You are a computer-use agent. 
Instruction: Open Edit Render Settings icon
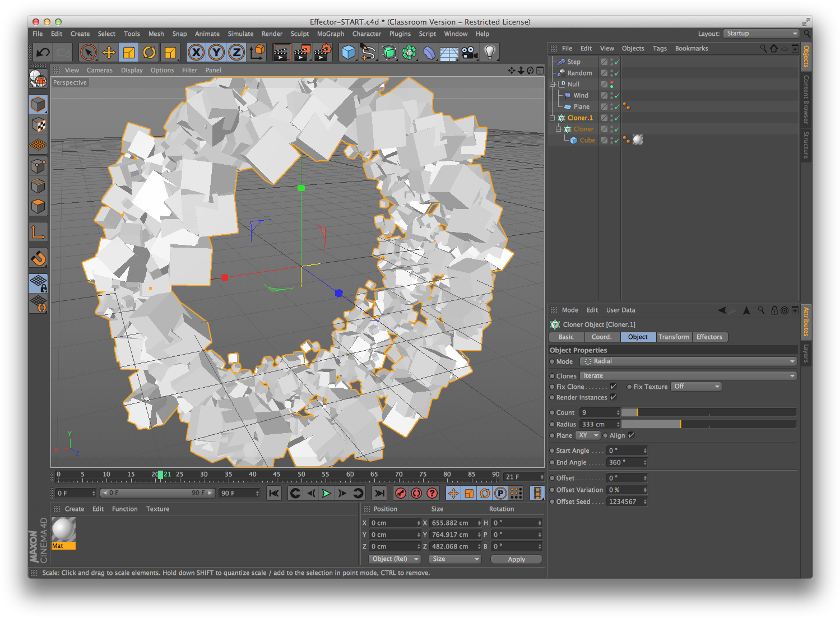click(323, 53)
